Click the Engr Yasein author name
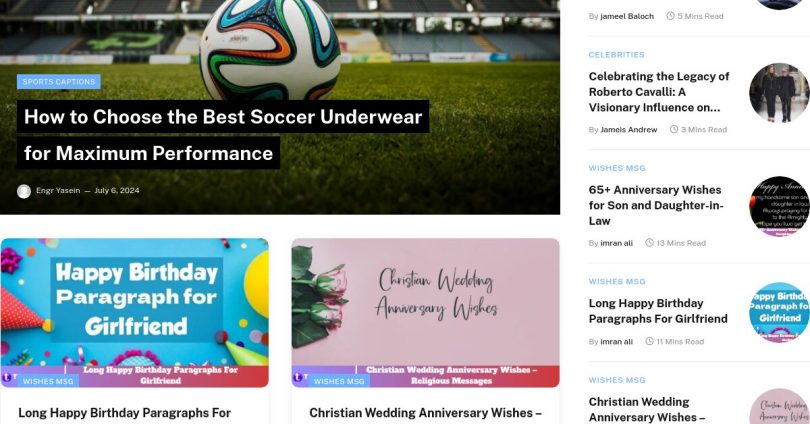Screen dimensions: 810x424 tap(58, 191)
